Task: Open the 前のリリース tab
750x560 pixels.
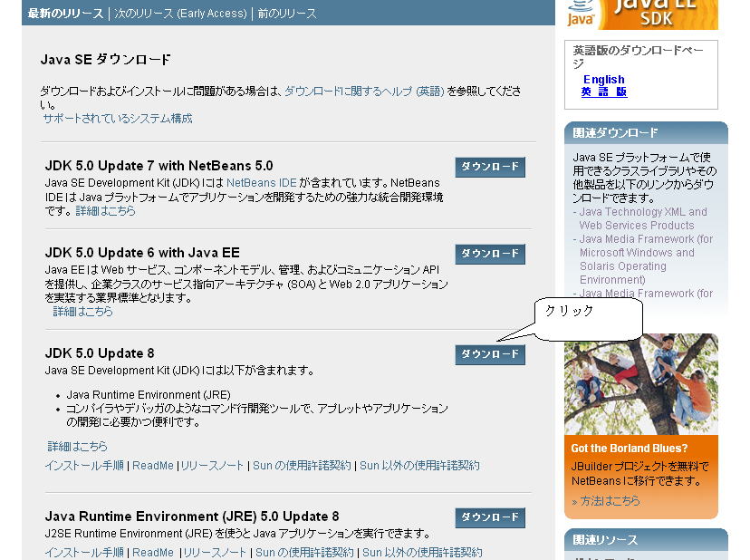Action: click(x=287, y=14)
